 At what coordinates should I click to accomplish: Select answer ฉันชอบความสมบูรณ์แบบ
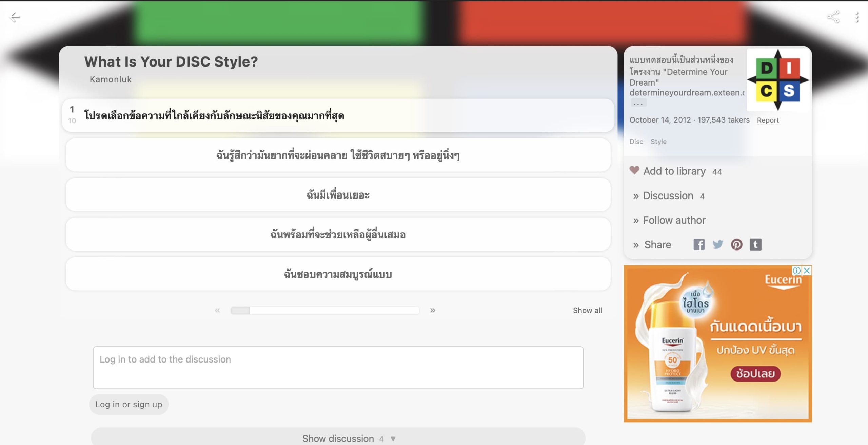pos(338,274)
